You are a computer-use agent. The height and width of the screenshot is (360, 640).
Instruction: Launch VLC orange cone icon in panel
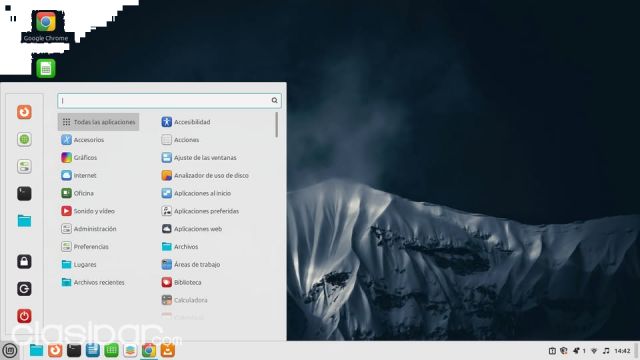(168, 350)
